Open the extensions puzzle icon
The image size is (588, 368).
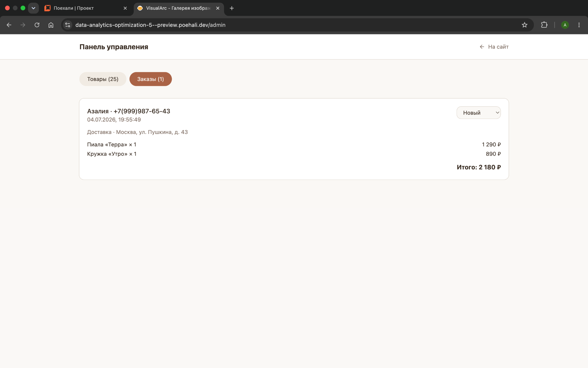pyautogui.click(x=544, y=25)
